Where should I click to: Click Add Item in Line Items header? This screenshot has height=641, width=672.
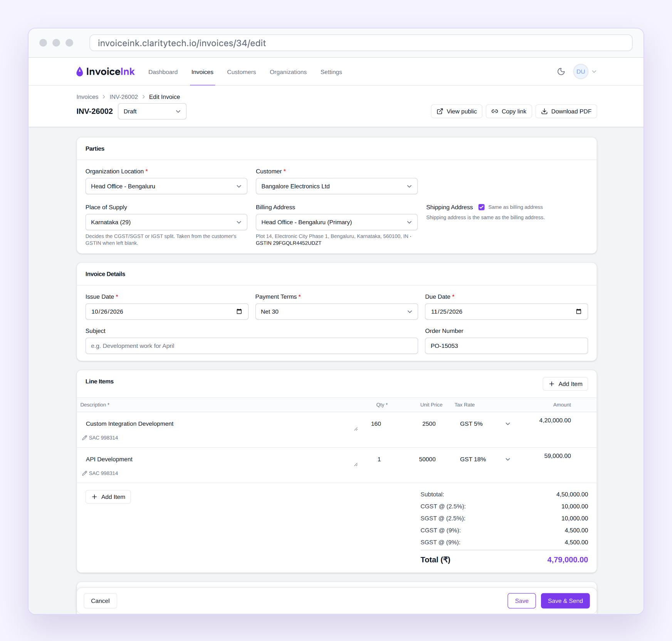coord(565,384)
